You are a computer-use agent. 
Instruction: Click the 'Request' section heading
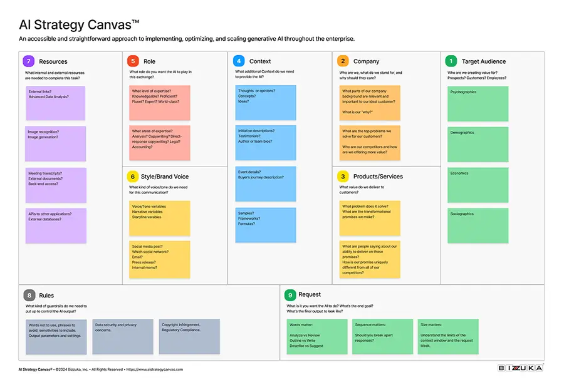click(x=310, y=295)
